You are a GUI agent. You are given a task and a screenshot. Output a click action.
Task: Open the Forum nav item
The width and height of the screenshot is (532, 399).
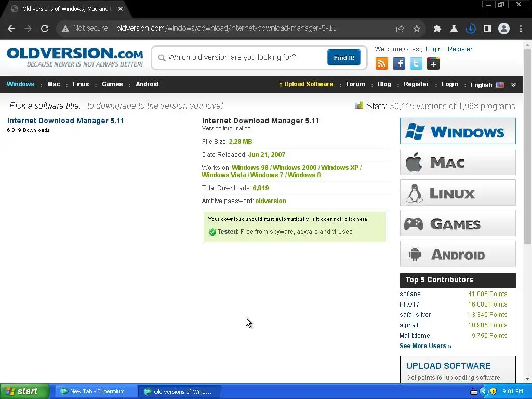(x=355, y=84)
